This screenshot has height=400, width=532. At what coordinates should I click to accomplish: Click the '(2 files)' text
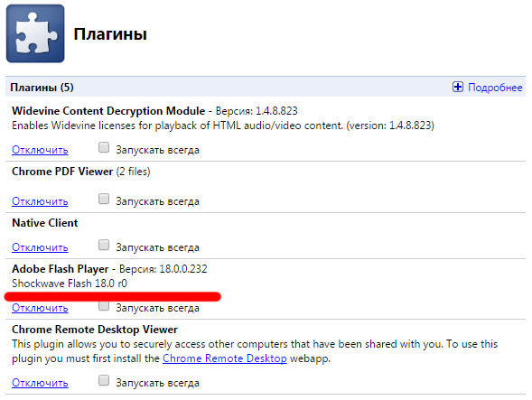point(134,172)
